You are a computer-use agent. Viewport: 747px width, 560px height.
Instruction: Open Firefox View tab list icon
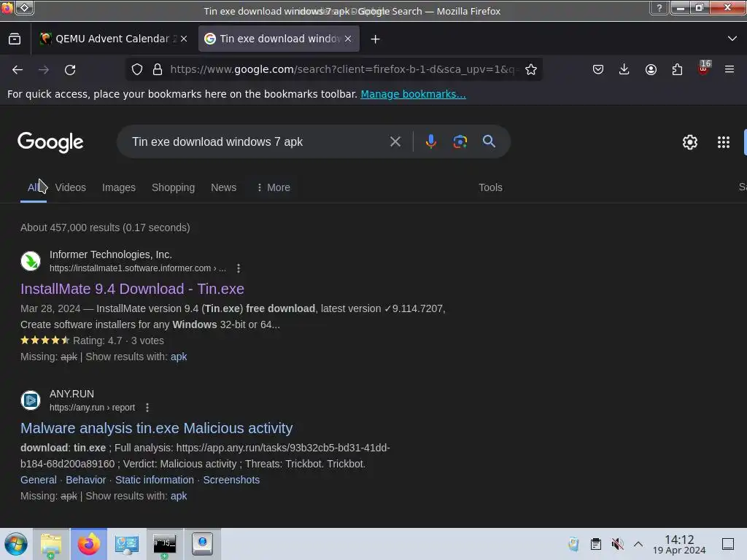pos(15,39)
